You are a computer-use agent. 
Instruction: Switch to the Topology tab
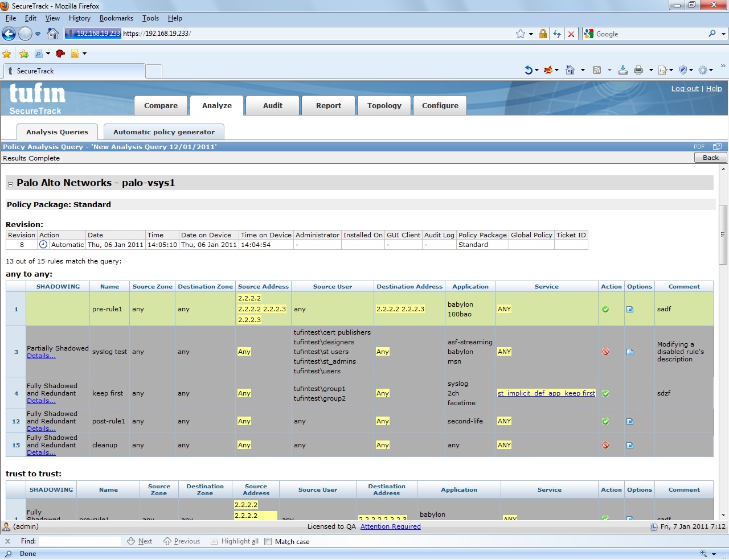point(384,106)
